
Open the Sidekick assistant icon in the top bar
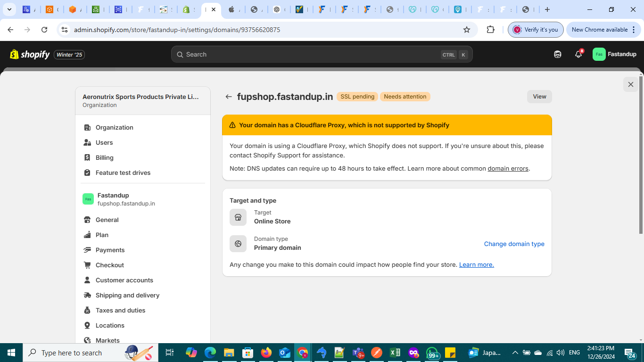point(558,54)
